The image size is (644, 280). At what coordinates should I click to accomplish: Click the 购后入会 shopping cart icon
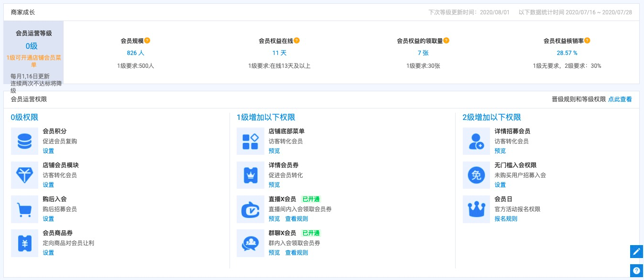click(x=24, y=209)
